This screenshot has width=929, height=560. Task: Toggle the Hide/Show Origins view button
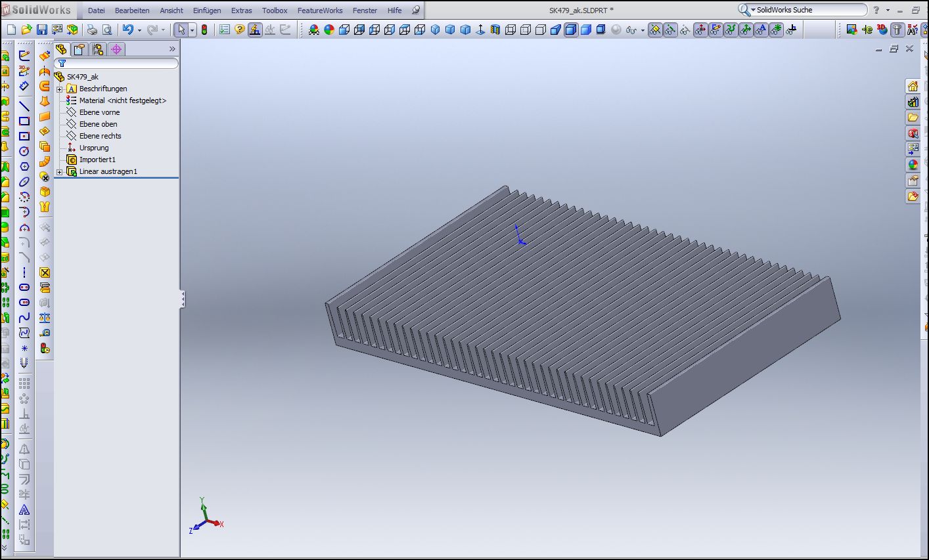coord(700,30)
